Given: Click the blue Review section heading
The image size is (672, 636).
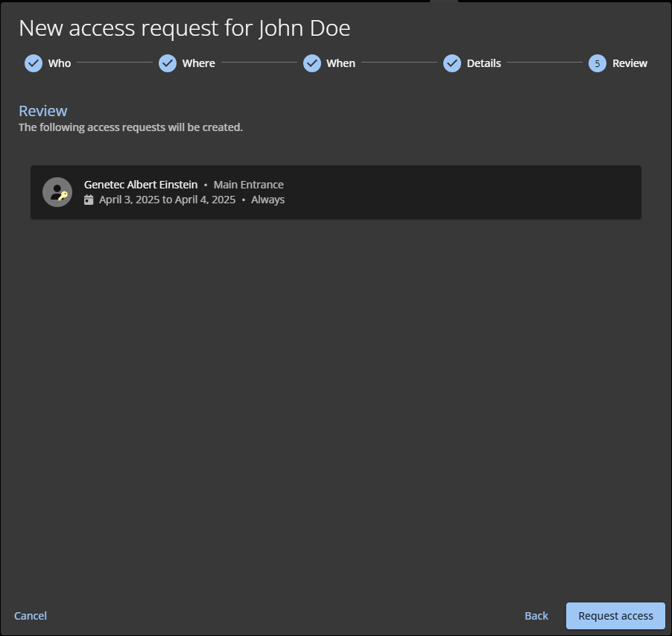Looking at the screenshot, I should 43,111.
